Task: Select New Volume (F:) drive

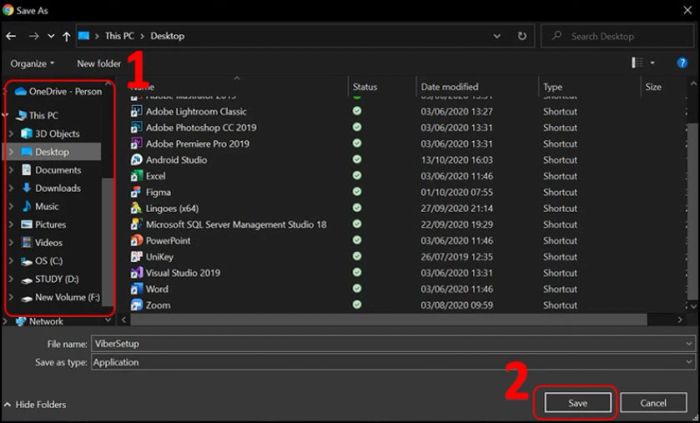Action: [61, 297]
